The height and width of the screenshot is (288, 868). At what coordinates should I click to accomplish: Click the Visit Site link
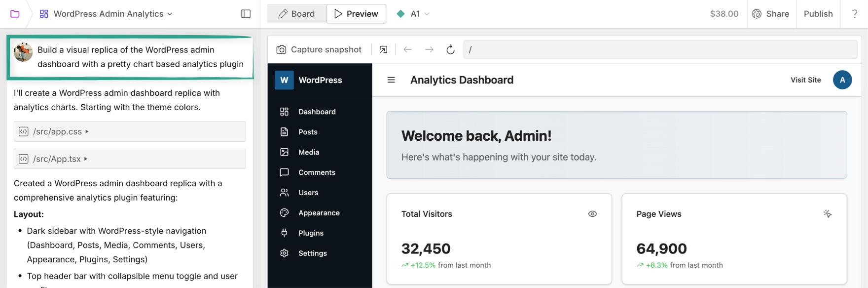(806, 80)
